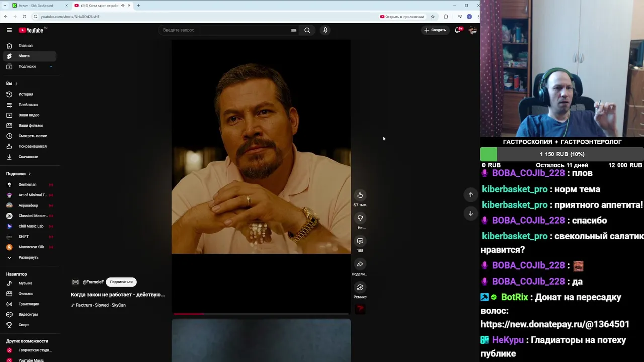The image size is (644, 362).
Task: Open История in the sidebar
Action: (x=29, y=94)
